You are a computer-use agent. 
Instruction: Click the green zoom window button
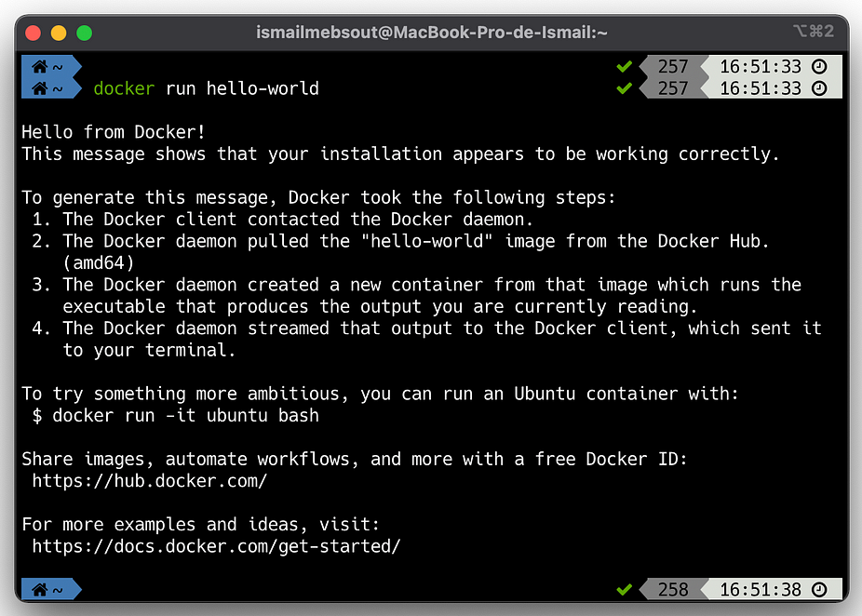[84, 33]
